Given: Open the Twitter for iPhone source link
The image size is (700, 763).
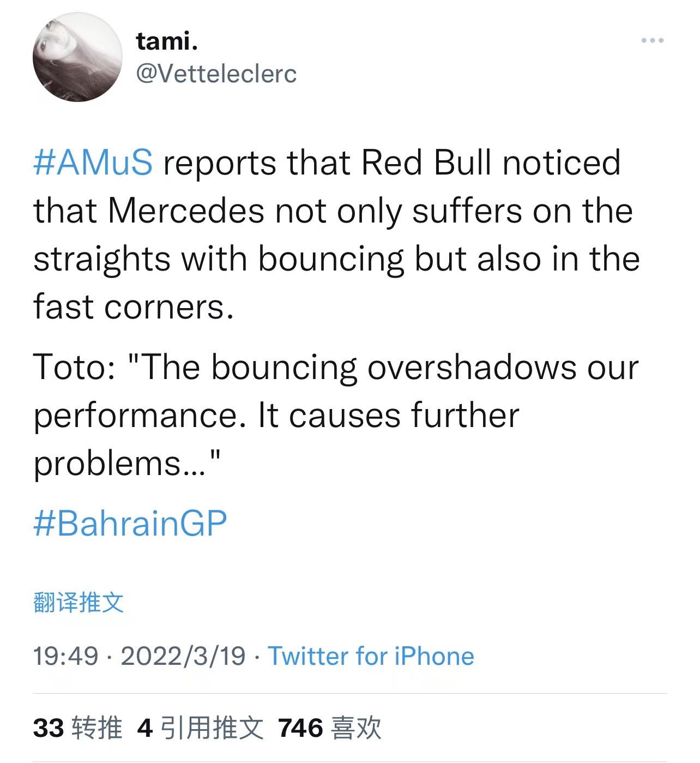Looking at the screenshot, I should (371, 656).
